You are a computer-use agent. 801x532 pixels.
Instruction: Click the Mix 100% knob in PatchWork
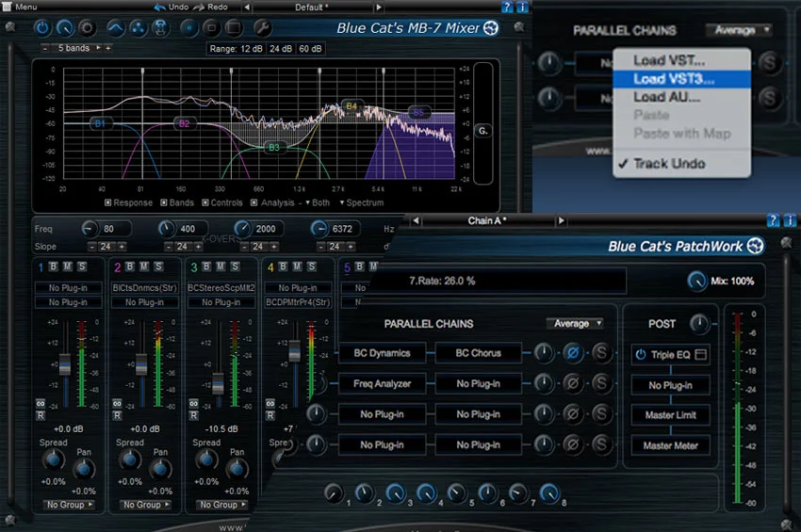696,281
